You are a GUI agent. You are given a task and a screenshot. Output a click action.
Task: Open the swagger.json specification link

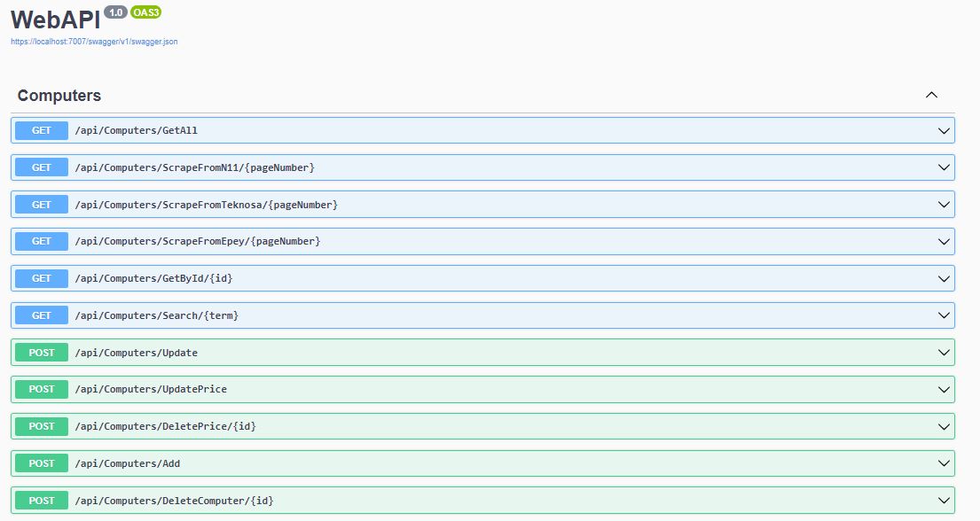(92, 41)
